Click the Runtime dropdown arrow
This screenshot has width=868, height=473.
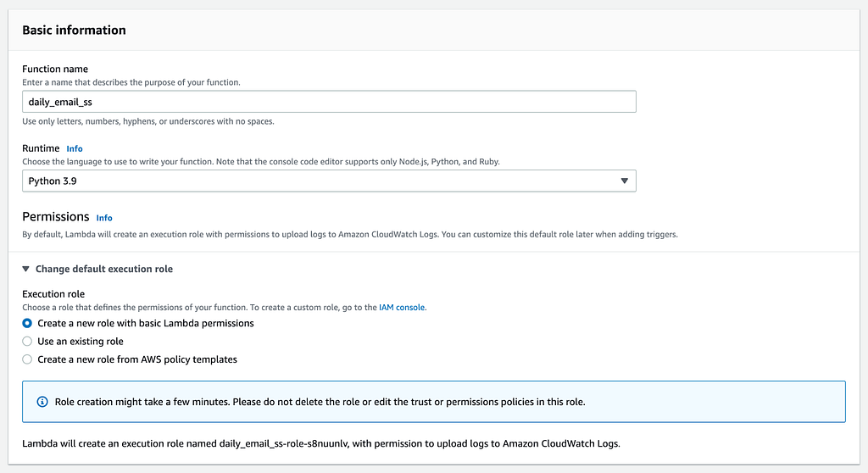(x=624, y=181)
